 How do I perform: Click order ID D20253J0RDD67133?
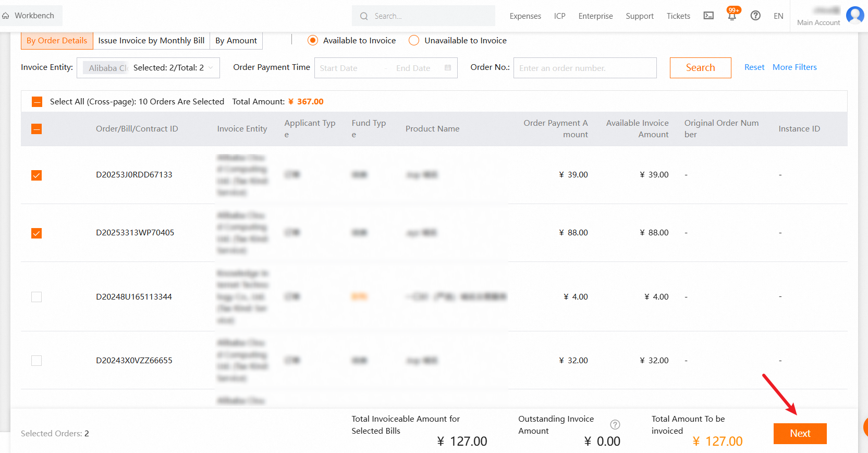click(x=134, y=175)
